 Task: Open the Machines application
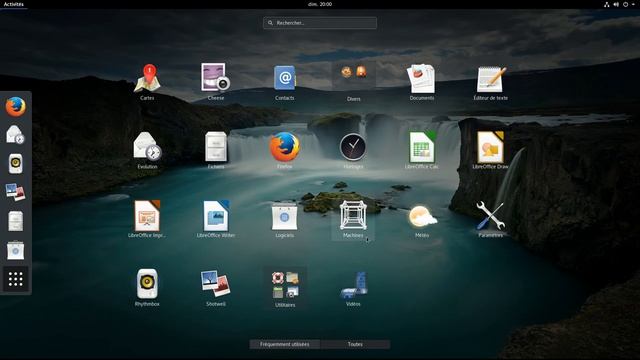[353, 219]
